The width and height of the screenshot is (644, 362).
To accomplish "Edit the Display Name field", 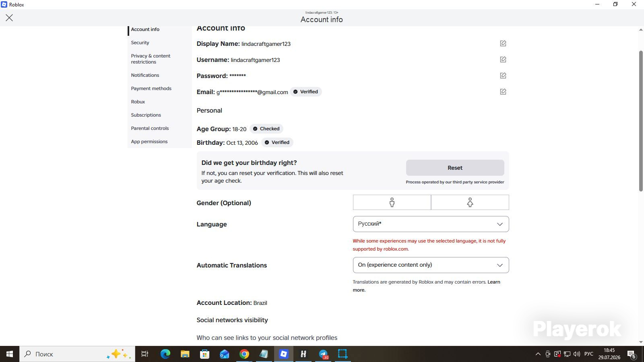I will click(x=503, y=43).
